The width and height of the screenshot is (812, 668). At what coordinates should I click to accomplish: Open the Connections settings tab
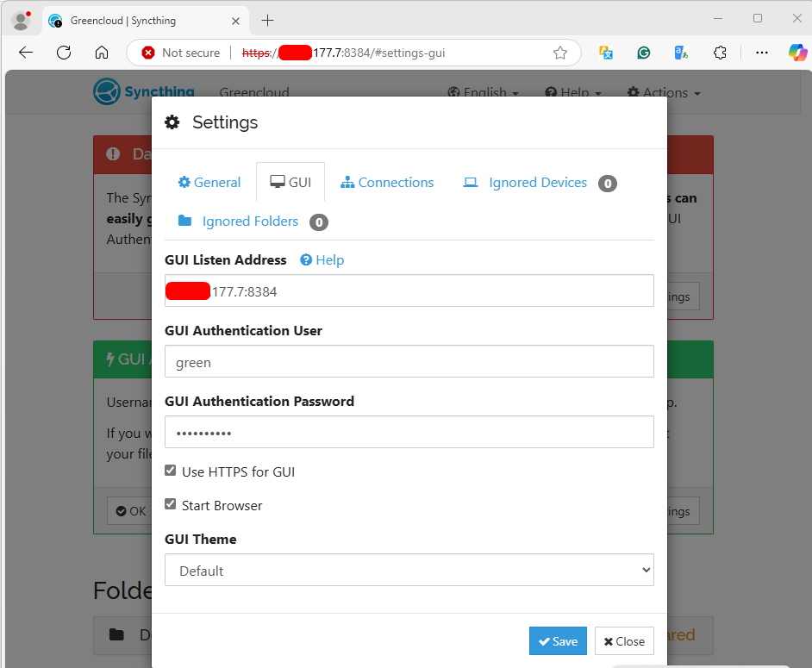click(x=387, y=182)
